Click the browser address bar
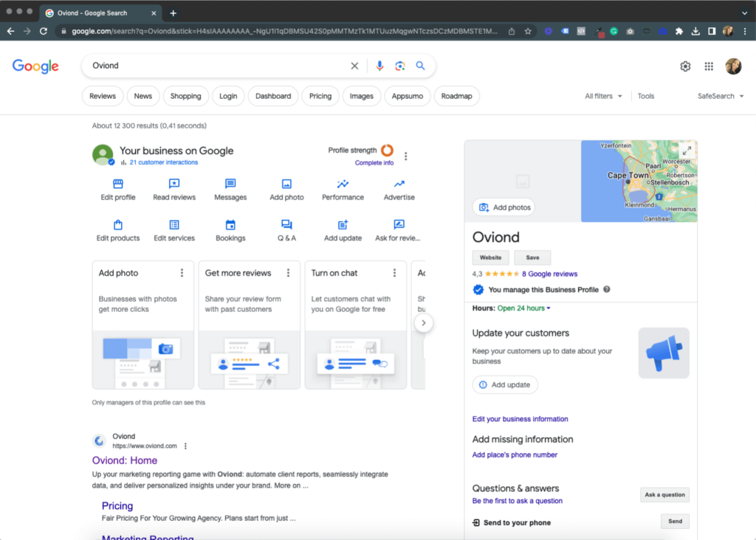 284,31
